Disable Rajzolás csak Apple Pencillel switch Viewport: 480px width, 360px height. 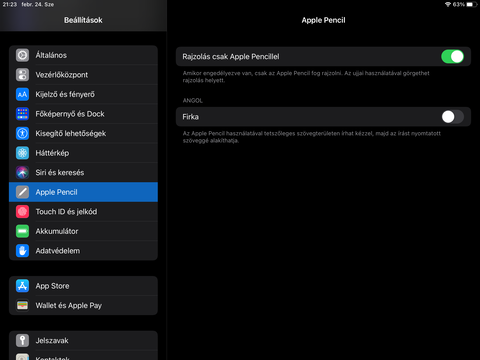(x=452, y=57)
